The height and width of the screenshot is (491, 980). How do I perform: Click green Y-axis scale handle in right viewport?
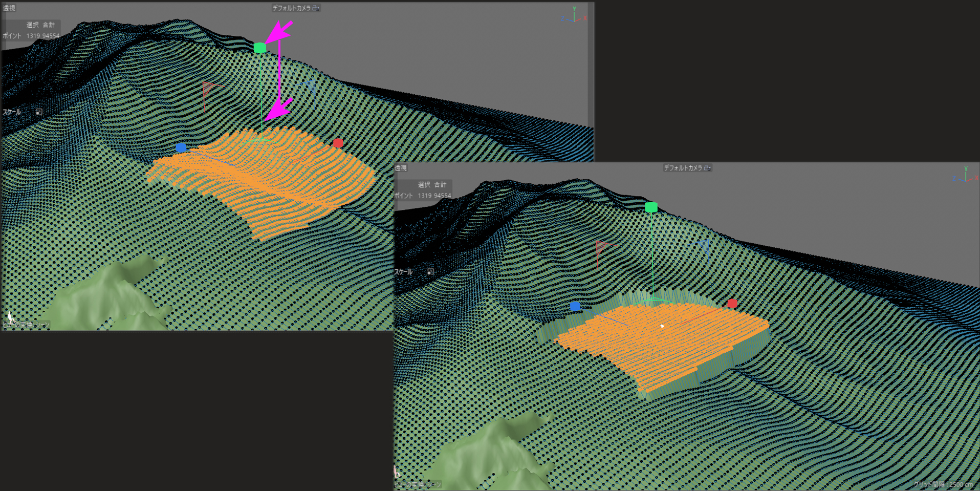click(x=651, y=207)
